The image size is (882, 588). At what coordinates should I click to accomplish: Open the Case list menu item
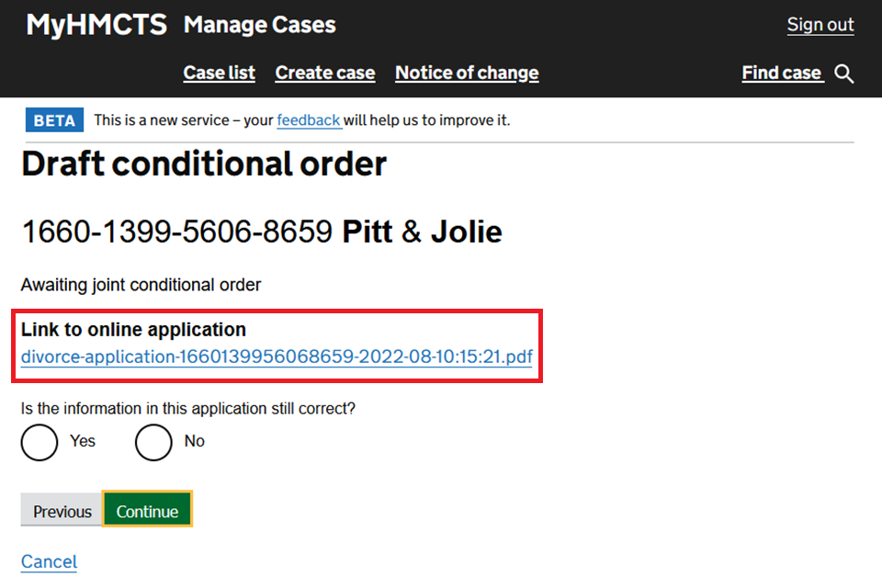click(x=219, y=73)
